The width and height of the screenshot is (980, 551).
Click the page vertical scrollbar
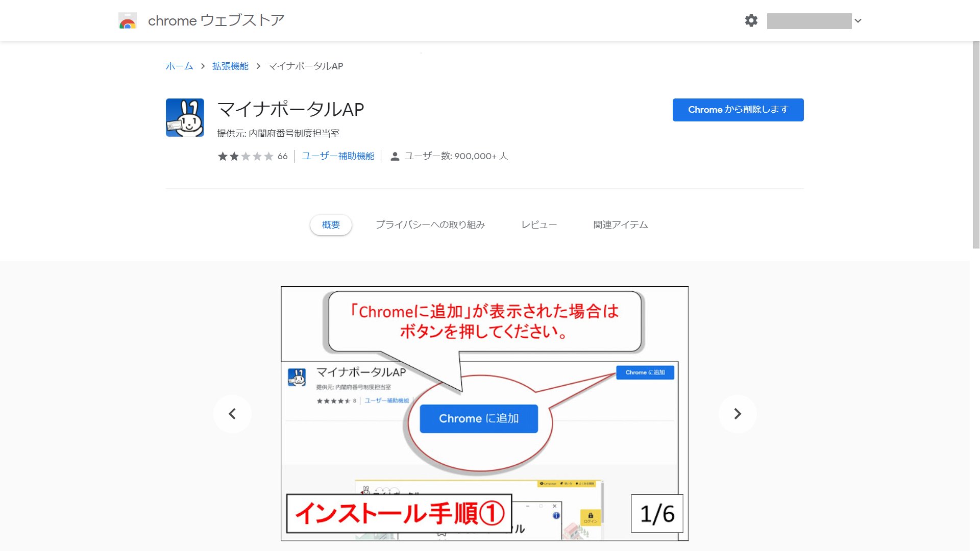pos(976,145)
